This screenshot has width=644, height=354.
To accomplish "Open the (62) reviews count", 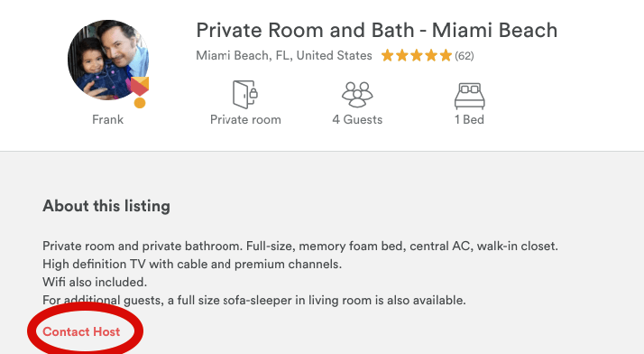I will [x=465, y=55].
